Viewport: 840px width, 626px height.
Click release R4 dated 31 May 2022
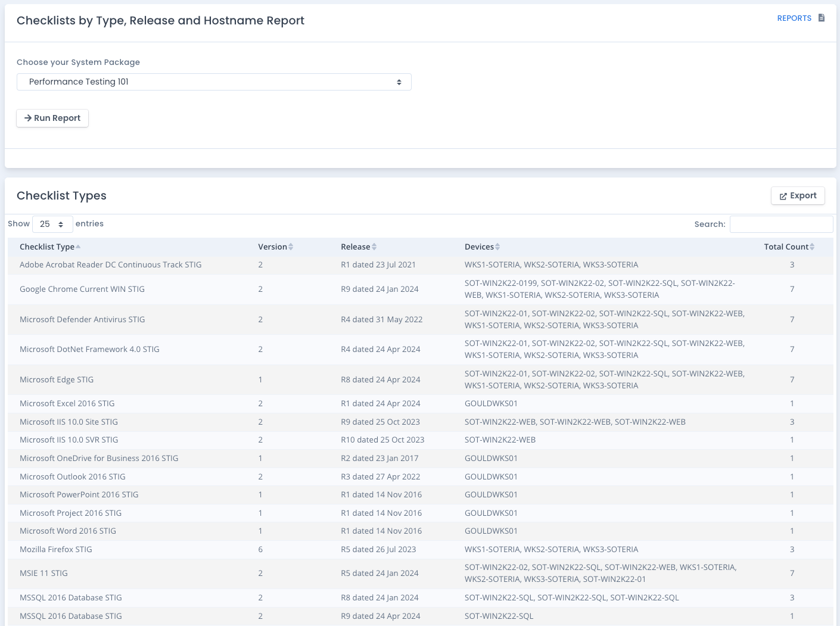[382, 319]
